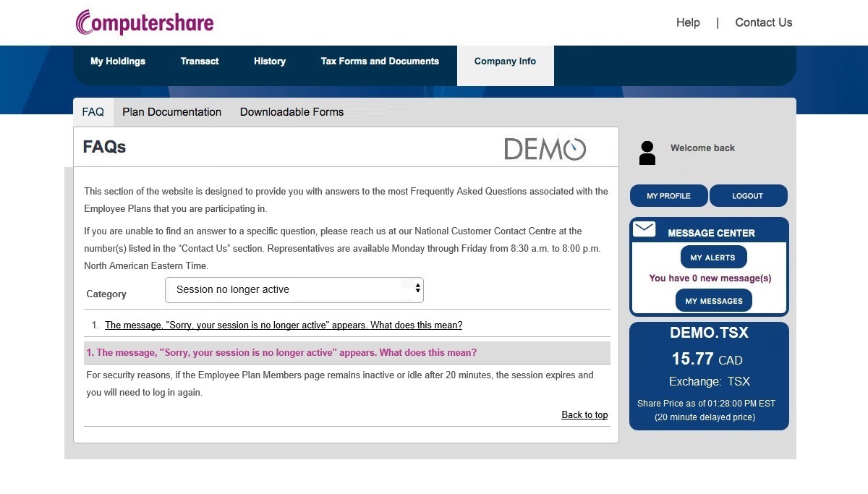Switch to the Downloadable Forms tab

click(292, 112)
